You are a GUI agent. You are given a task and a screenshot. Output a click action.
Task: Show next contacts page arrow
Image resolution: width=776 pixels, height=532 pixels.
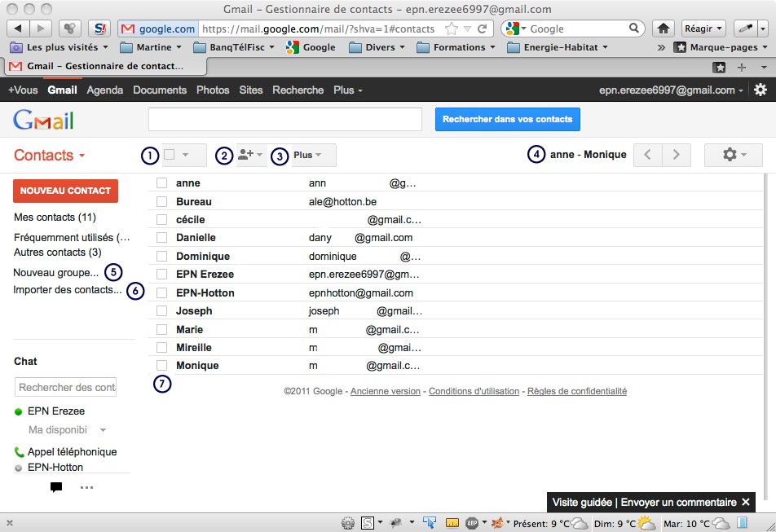[676, 155]
